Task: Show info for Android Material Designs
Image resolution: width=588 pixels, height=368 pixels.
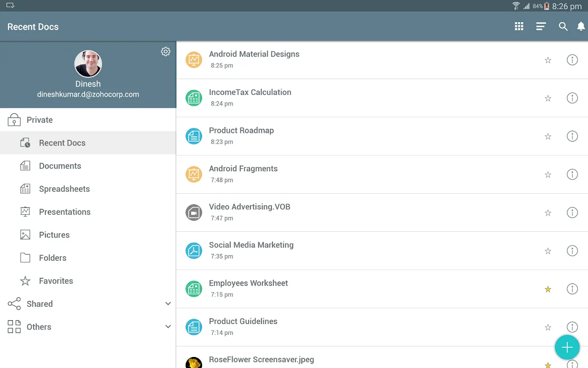Action: (x=572, y=60)
